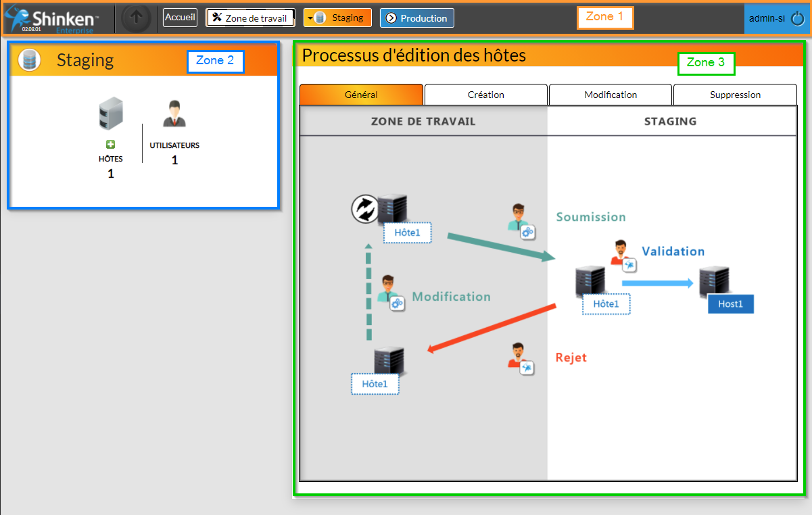Image resolution: width=812 pixels, height=515 pixels.
Task: Click the Utilisateurs count label
Action: (x=174, y=160)
